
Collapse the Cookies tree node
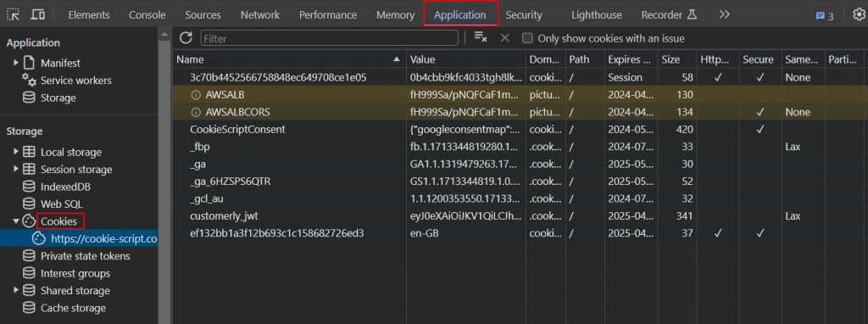click(16, 221)
